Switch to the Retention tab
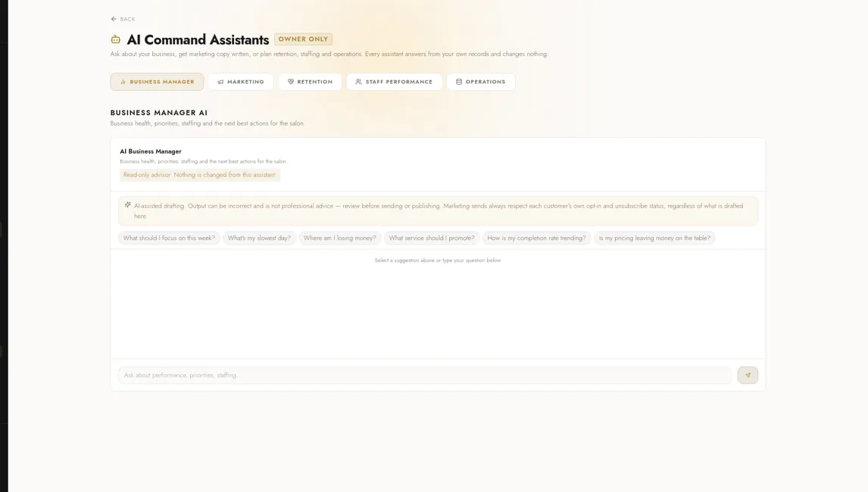Screen dimensions: 868x492 pos(310,82)
